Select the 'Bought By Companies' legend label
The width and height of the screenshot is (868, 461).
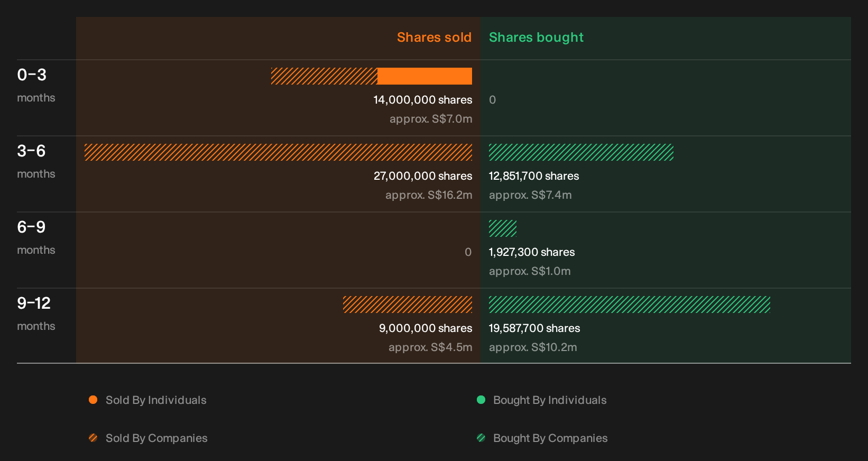(x=550, y=438)
